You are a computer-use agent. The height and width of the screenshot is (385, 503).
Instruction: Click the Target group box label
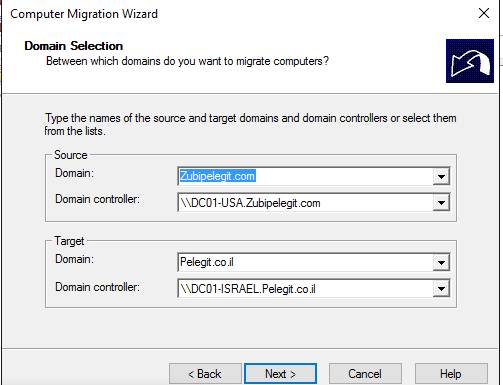[69, 241]
